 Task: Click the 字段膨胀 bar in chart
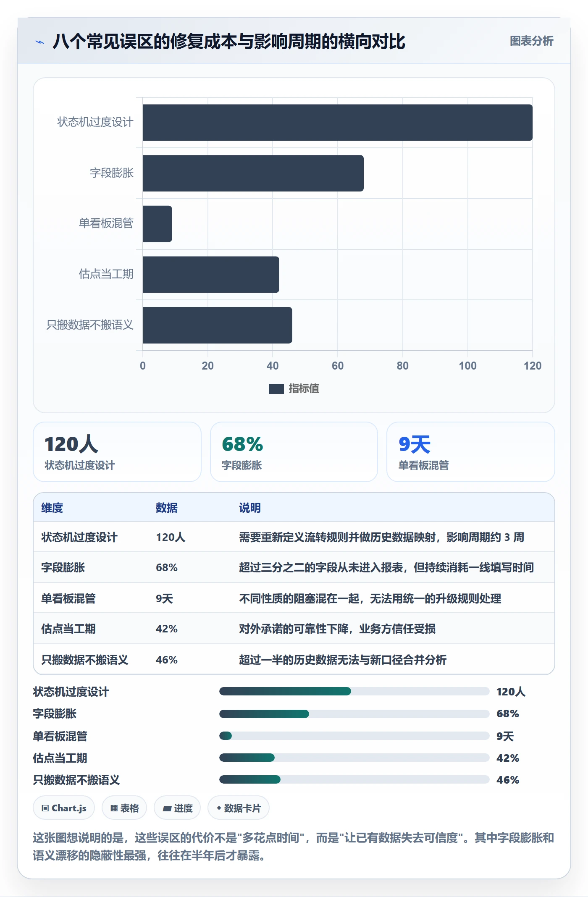pyautogui.click(x=253, y=173)
